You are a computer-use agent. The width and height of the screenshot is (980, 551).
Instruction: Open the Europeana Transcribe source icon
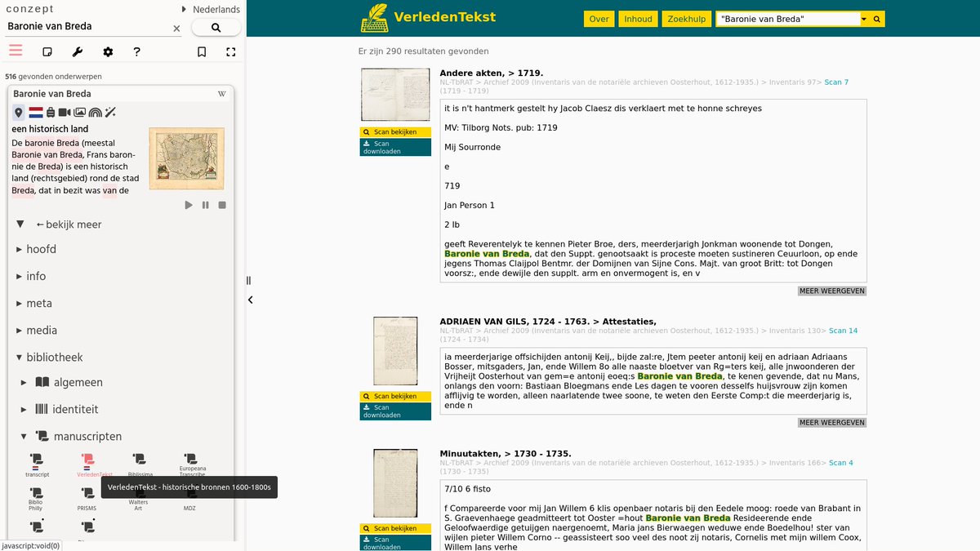(x=191, y=464)
